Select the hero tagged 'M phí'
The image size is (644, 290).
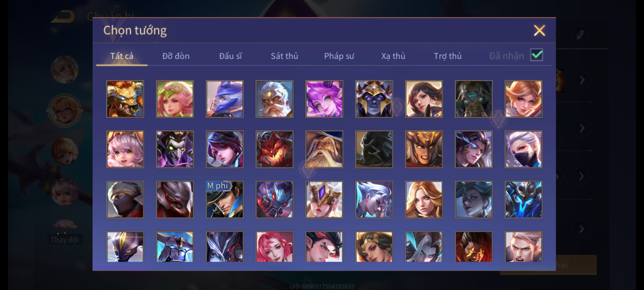click(225, 200)
